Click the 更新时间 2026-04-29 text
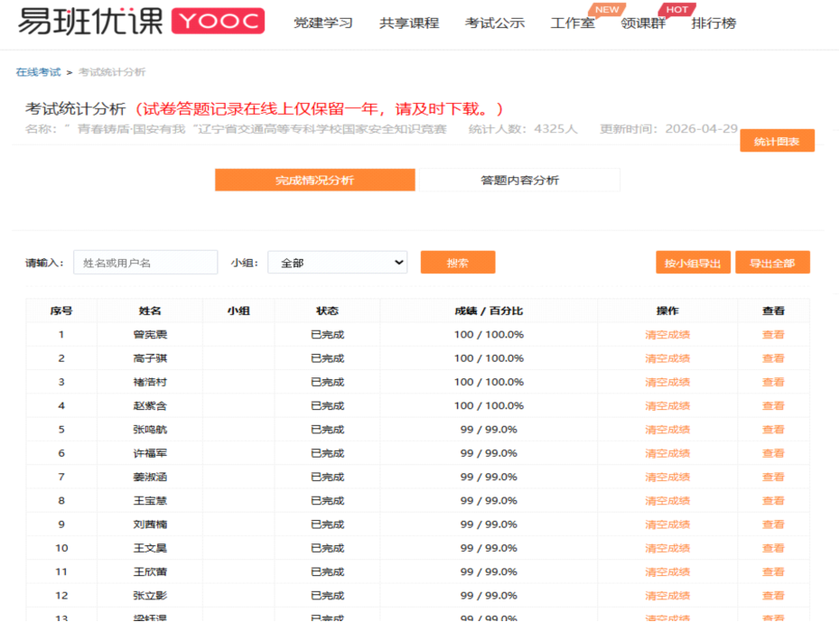This screenshot has width=840, height=622. pos(668,129)
